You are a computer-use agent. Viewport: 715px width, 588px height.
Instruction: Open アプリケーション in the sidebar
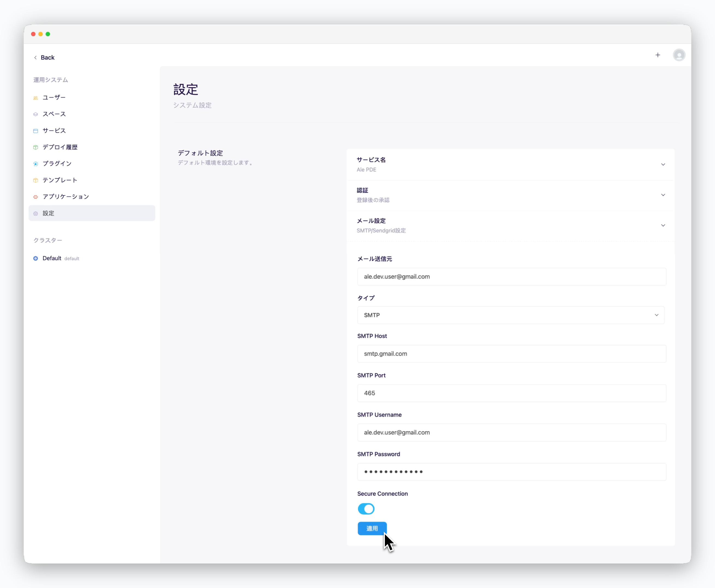(92, 197)
